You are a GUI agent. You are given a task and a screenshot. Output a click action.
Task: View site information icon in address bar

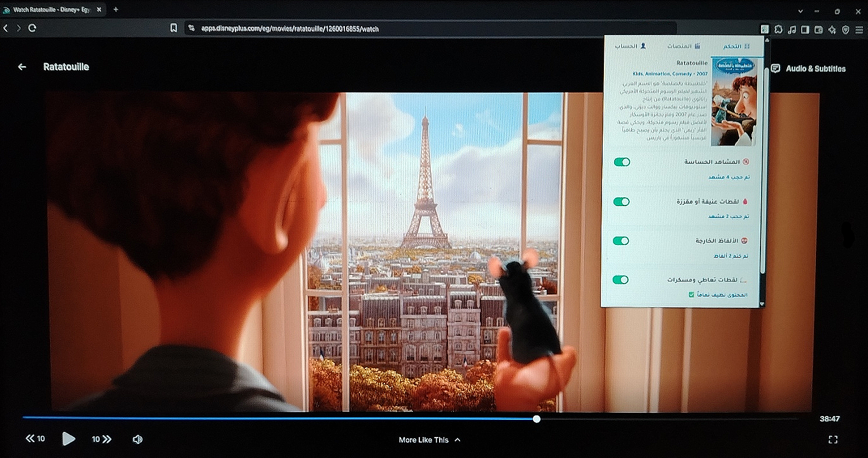click(x=191, y=29)
